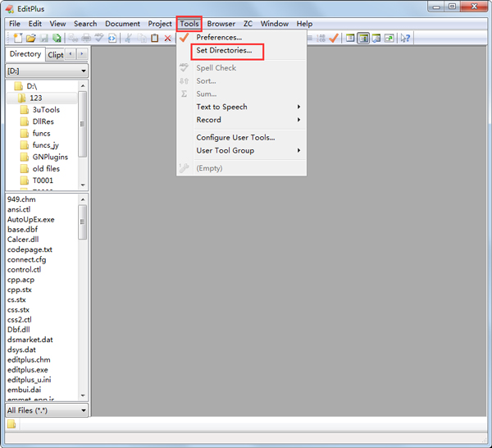492x448 pixels.
Task: Click the red X Delete toolbar icon
Action: (167, 39)
